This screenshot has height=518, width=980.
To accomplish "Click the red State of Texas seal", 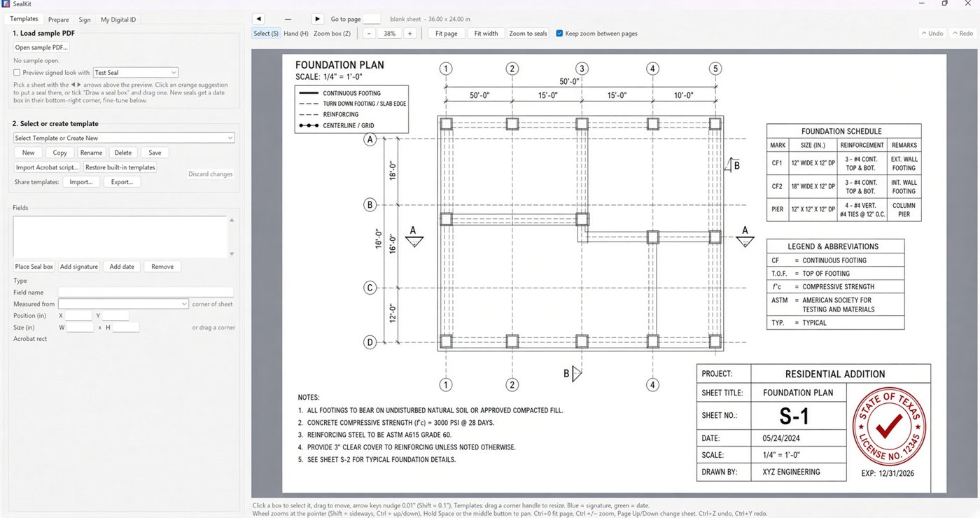I will (888, 427).
